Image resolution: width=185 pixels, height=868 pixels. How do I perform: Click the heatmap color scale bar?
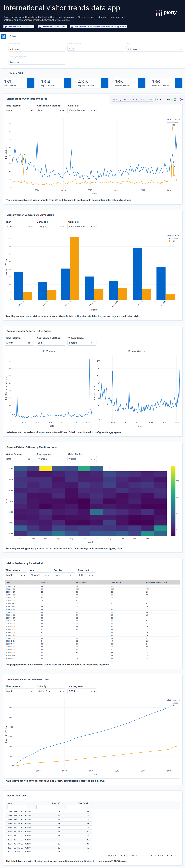pyautogui.click(x=173, y=501)
